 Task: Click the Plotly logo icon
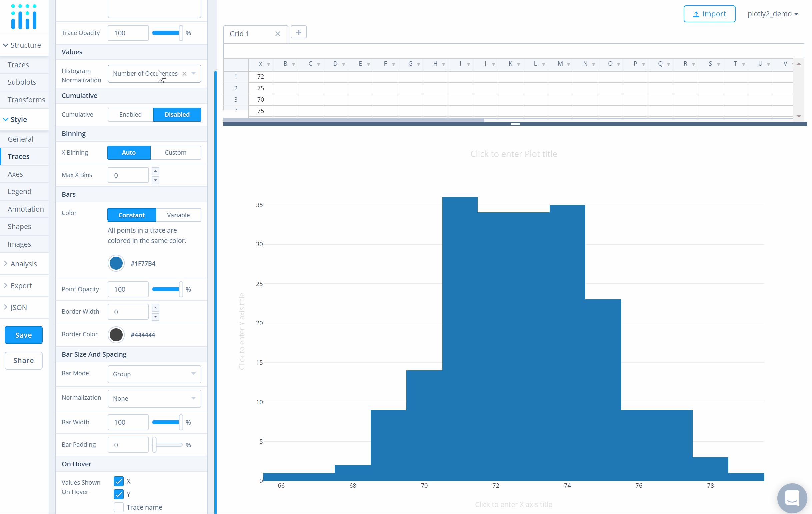[x=24, y=17]
